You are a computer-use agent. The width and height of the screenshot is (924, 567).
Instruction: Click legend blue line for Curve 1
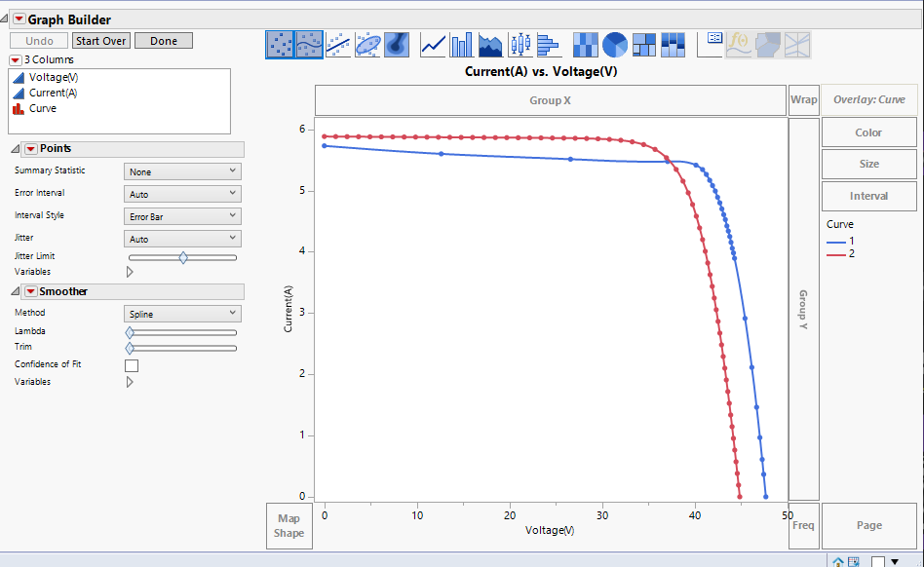click(836, 242)
